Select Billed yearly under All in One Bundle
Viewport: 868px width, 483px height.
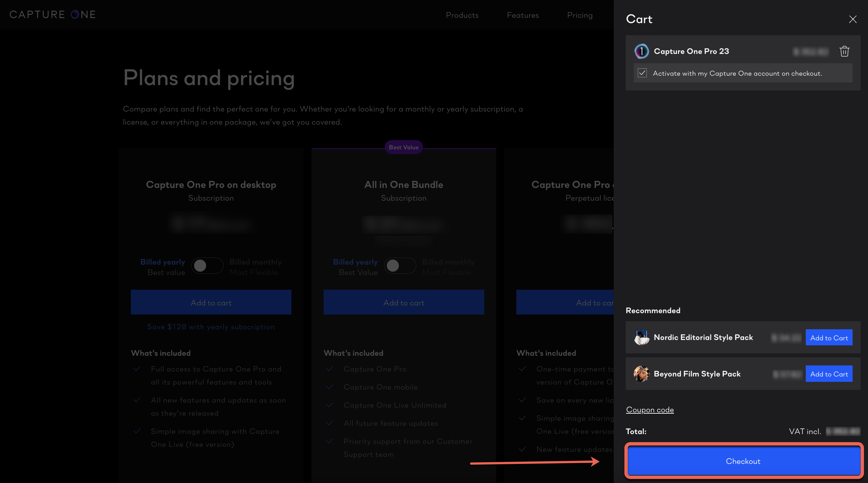(x=355, y=262)
